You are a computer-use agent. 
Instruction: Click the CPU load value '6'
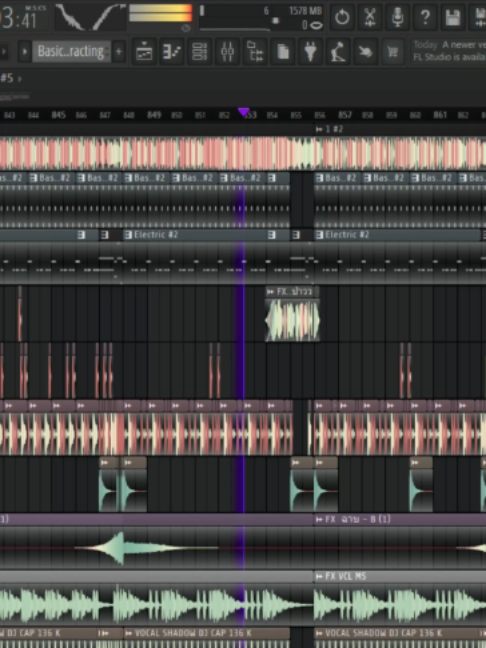267,11
